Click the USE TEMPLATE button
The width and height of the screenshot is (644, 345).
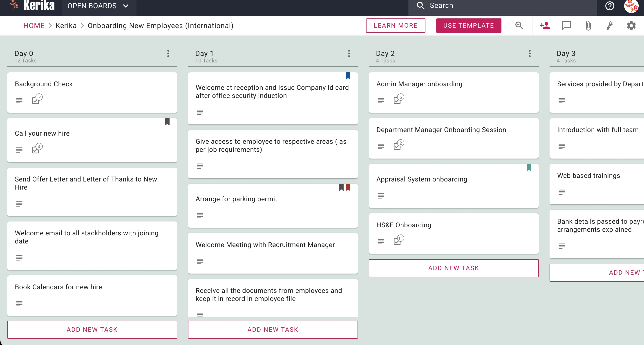(469, 25)
